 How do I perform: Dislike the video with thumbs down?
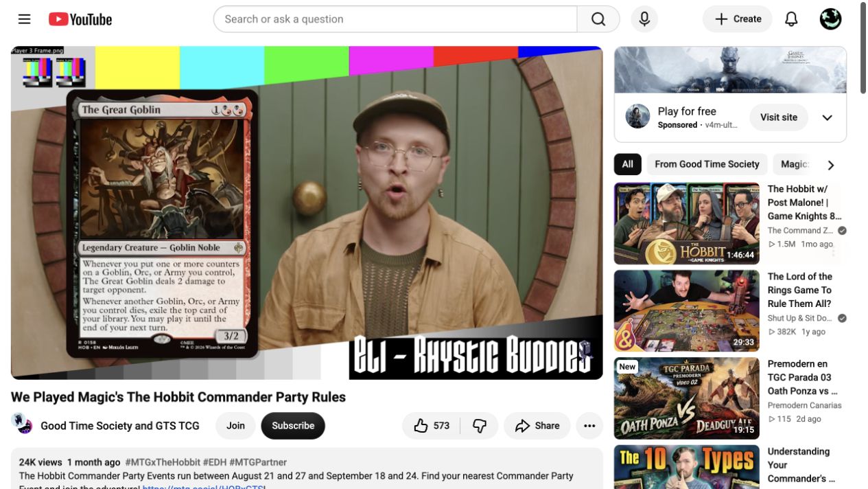480,426
